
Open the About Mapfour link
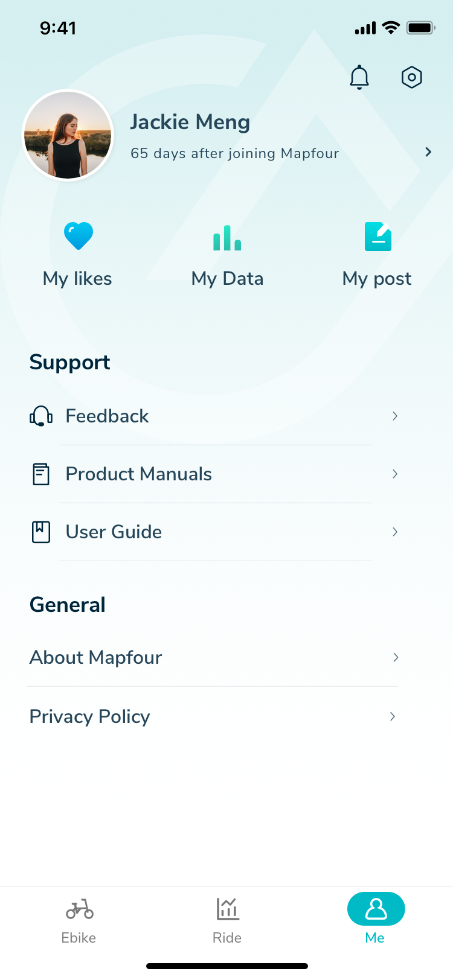(96, 657)
